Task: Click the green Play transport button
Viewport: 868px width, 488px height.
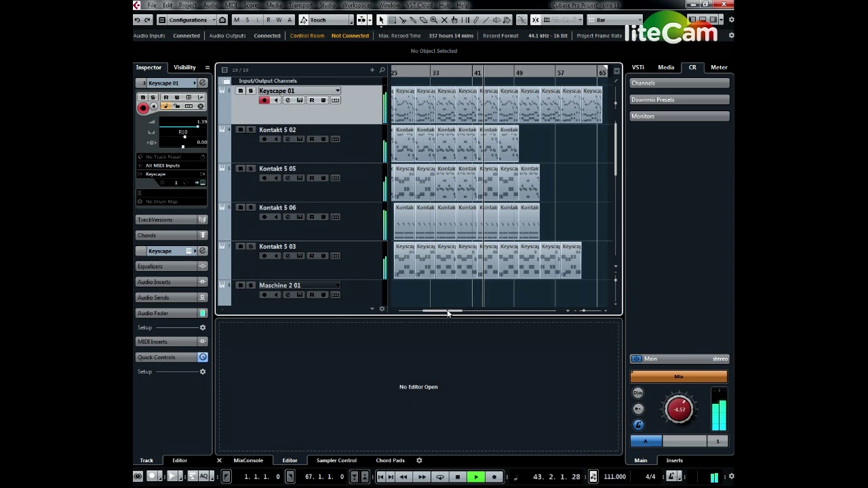Action: click(x=476, y=476)
